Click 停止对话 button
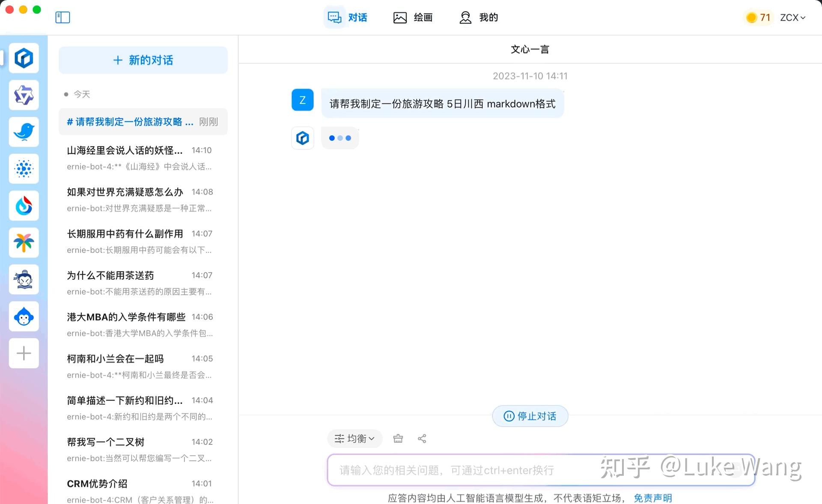Image resolution: width=822 pixels, height=504 pixels. tap(530, 416)
